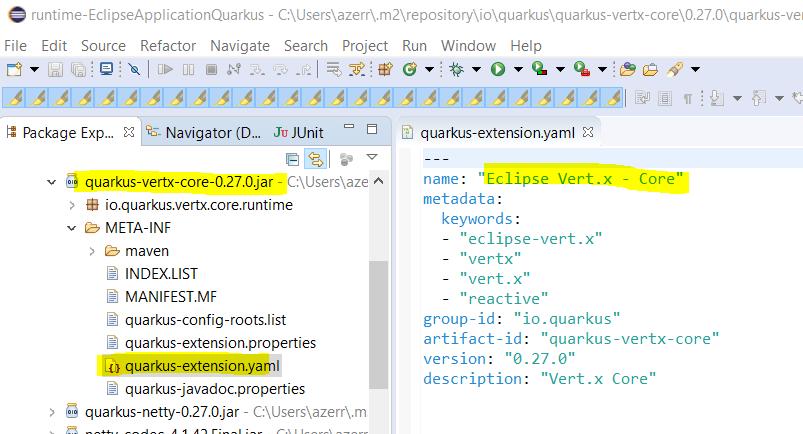Click the Step Over icon

280,69
